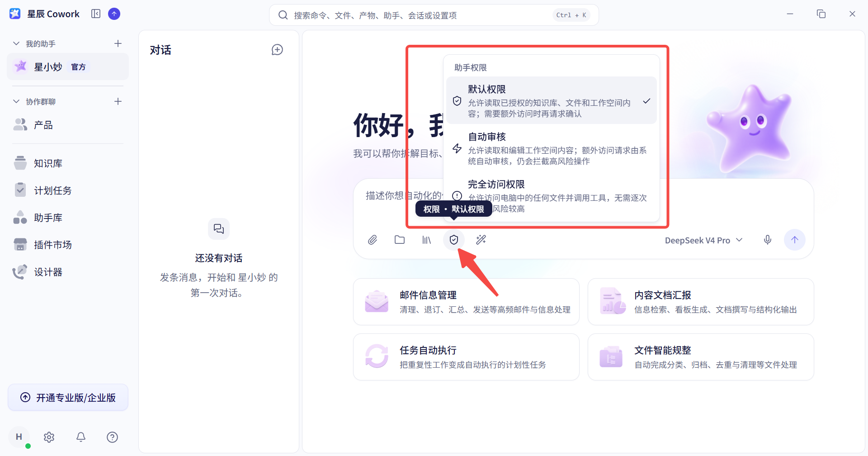This screenshot has height=456, width=868.
Task: Add a new group with 协作群聊 plus icon
Action: [118, 101]
